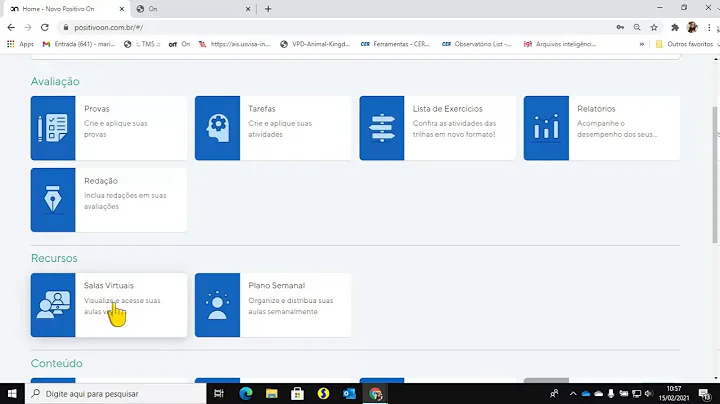Screen dimensions: 720x404
Task: Open the Apps bookmarks shortcut
Action: coord(21,44)
